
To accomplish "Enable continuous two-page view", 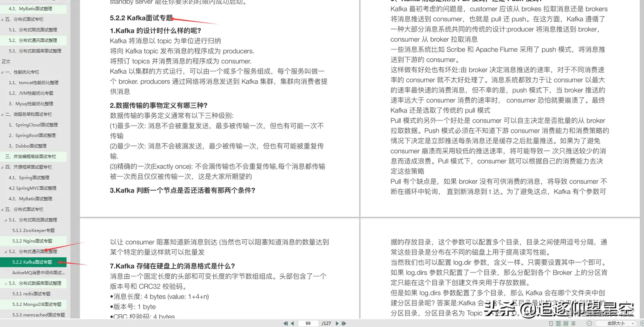I will (574, 323).
